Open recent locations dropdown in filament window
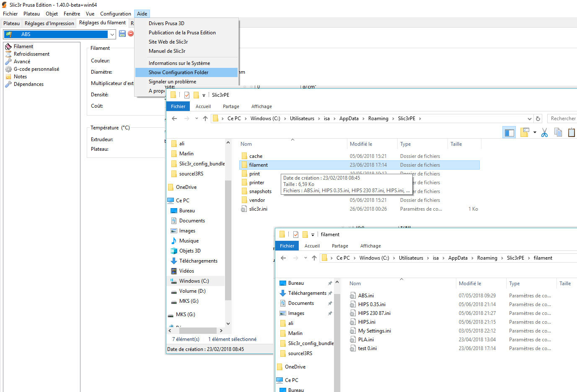577x392 pixels. coord(305,258)
